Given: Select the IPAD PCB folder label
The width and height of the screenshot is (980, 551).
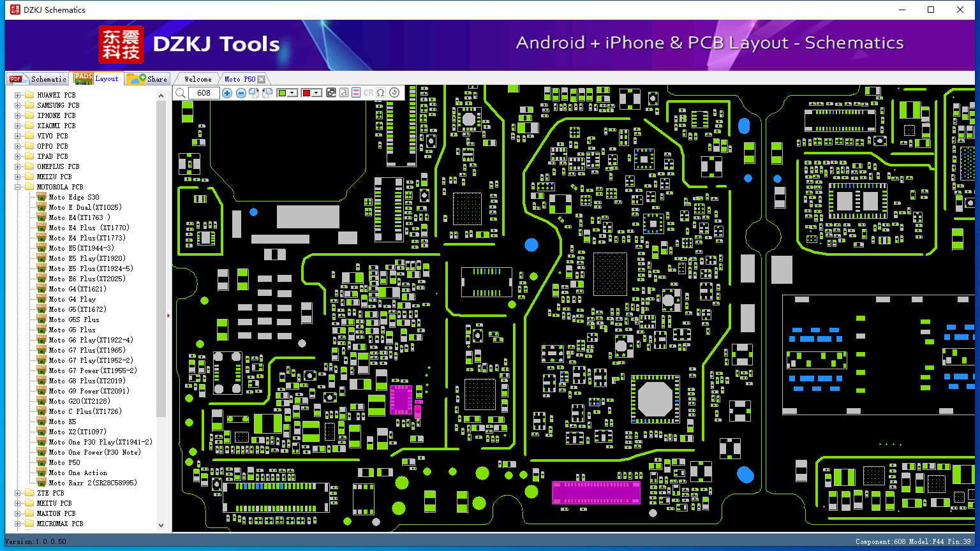Looking at the screenshot, I should pyautogui.click(x=52, y=156).
